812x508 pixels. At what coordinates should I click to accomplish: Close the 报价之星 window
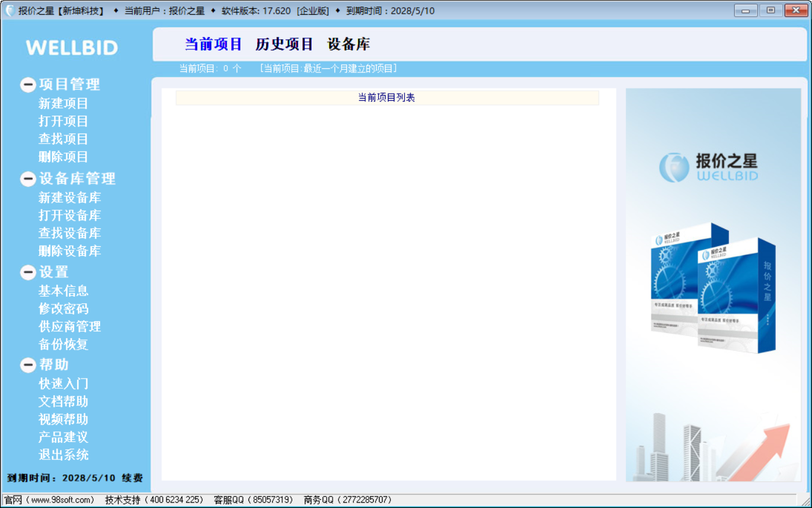[x=796, y=10]
